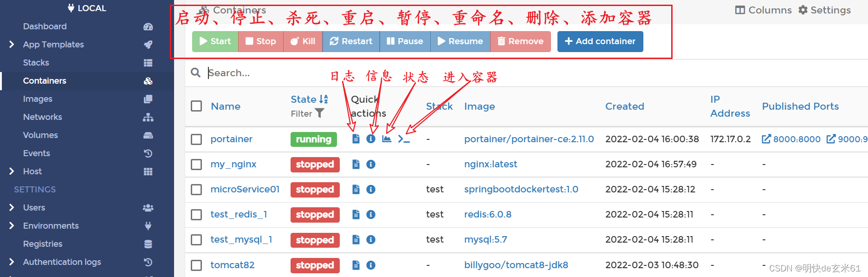Click the Restart button
This screenshot has height=277, width=868.
click(351, 41)
